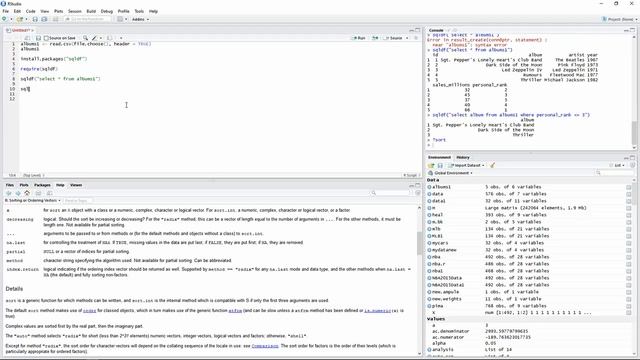Click the compile report notebook icon
This screenshot has width=640, height=360.
[109, 38]
